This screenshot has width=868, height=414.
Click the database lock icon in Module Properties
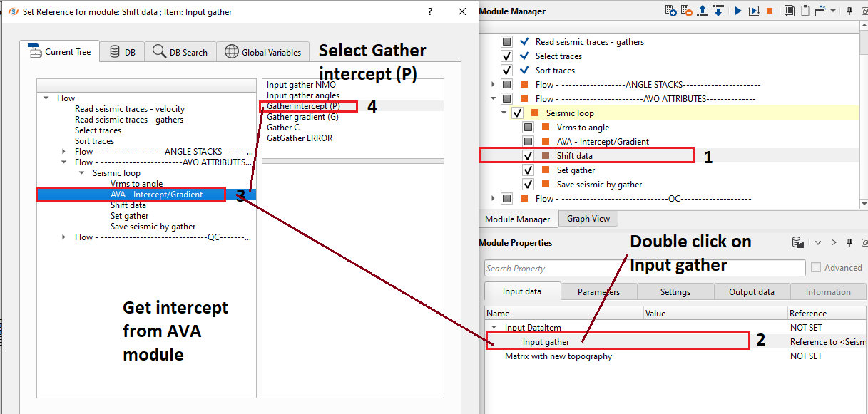(x=798, y=243)
